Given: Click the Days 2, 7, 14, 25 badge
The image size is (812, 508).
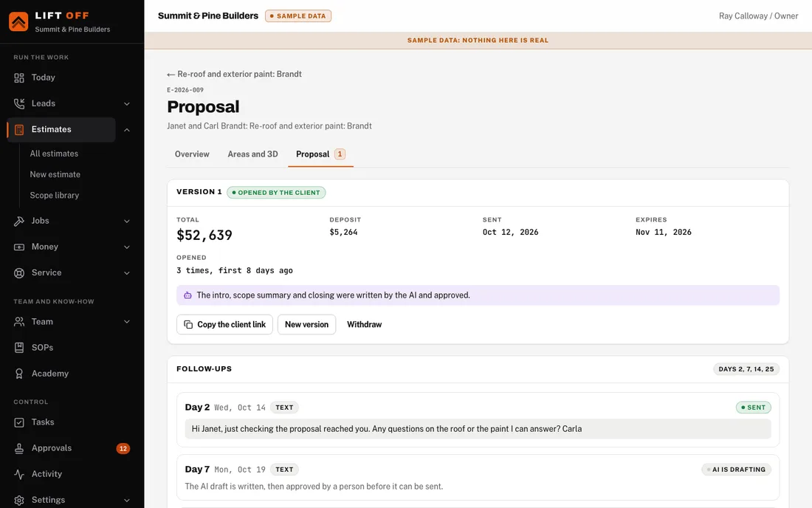Looking at the screenshot, I should [746, 369].
